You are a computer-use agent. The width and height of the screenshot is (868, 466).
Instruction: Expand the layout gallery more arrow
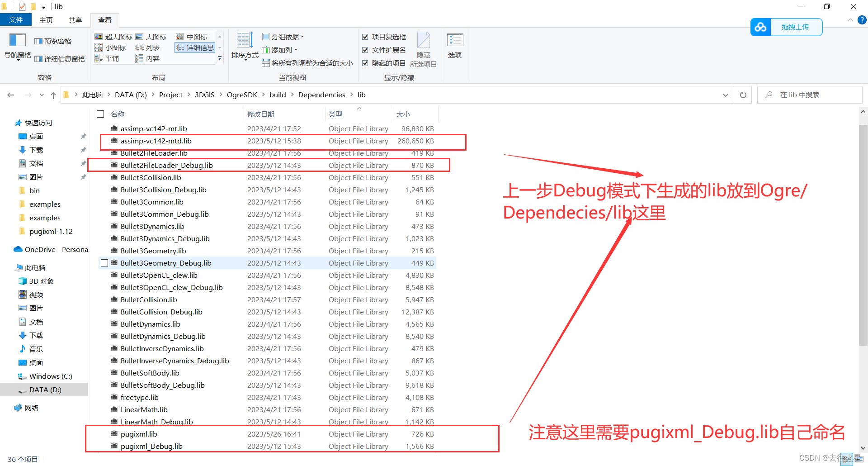(220, 58)
